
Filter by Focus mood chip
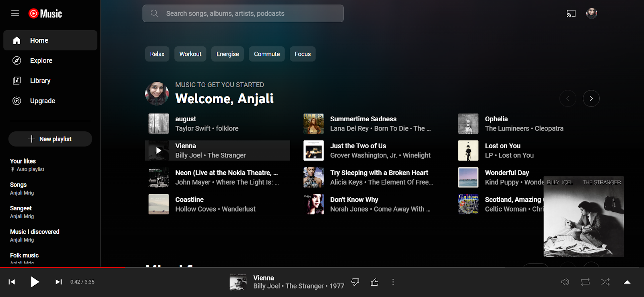pos(303,54)
